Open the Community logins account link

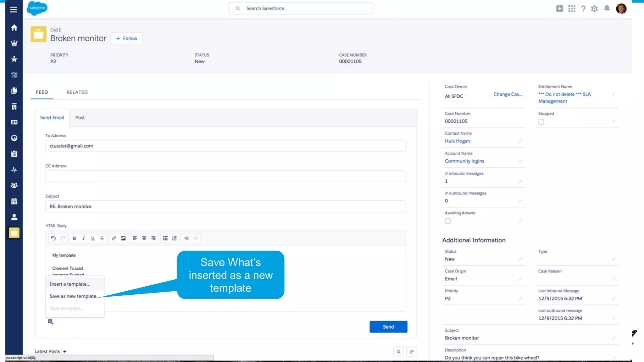coord(464,161)
